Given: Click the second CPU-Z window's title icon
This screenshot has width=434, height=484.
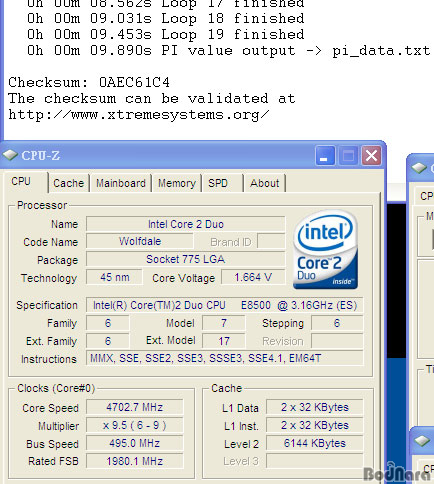Looking at the screenshot, I should 419,168.
